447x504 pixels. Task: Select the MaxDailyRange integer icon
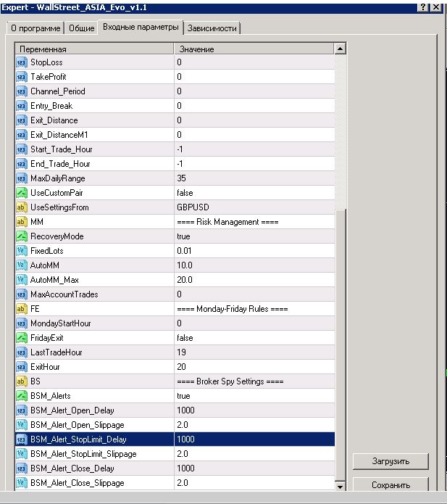(22, 178)
